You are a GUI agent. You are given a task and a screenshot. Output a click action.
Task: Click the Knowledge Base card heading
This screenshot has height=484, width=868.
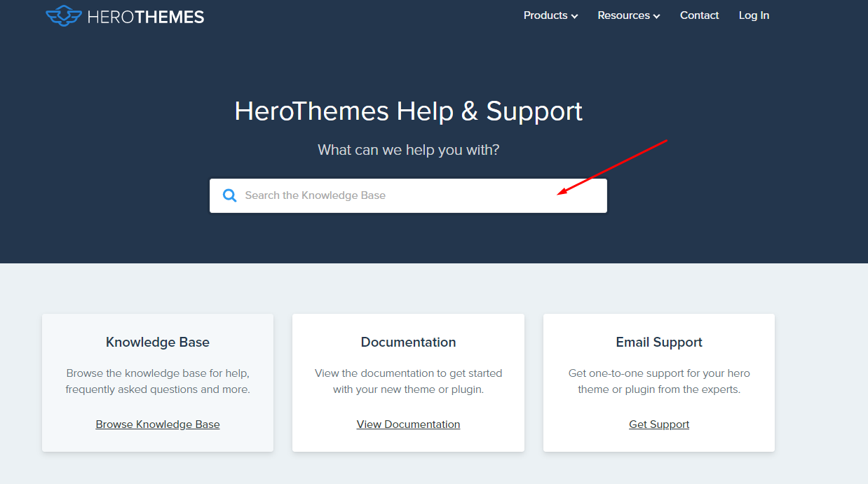tap(157, 342)
